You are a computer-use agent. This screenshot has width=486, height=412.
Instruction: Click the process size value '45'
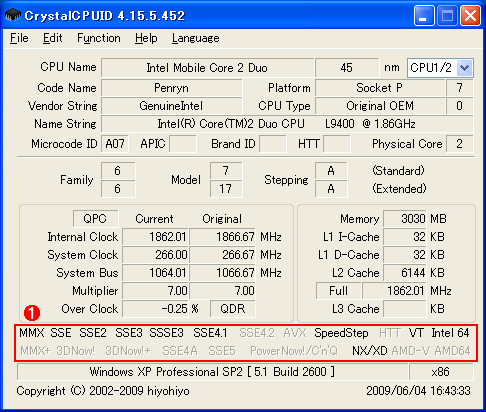coord(347,68)
